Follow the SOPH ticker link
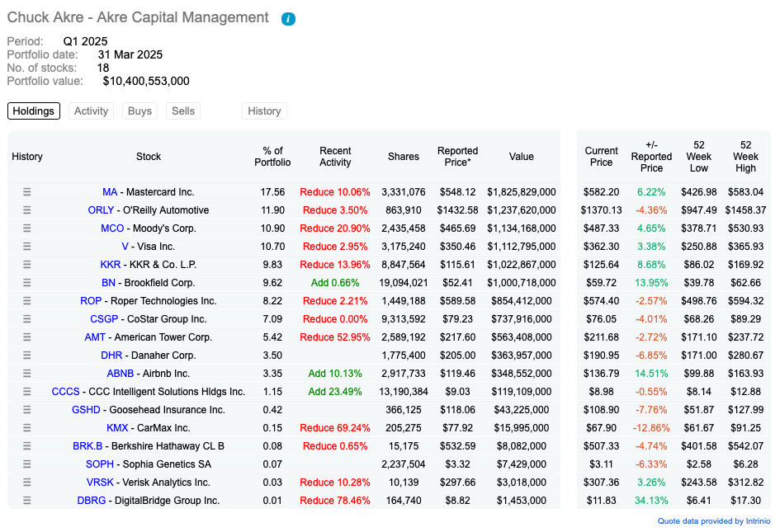Screen dimensions: 780x532 coord(100,464)
